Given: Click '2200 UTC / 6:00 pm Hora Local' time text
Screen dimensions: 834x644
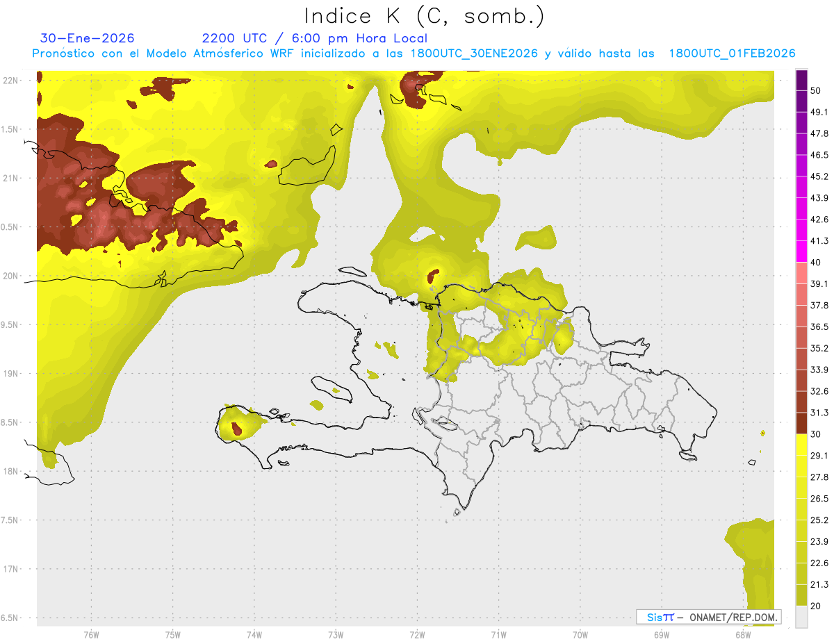Looking at the screenshot, I should (314, 38).
